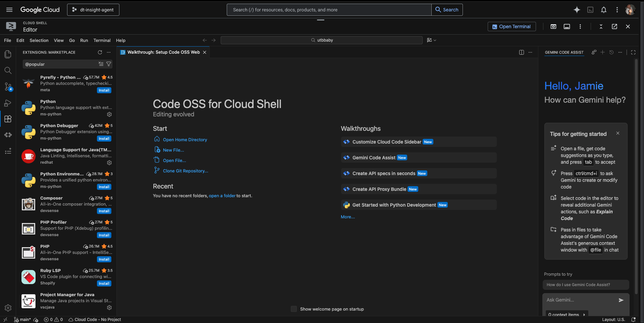644x323 pixels.
Task: Click the utbbaby command center box
Action: coord(322,40)
